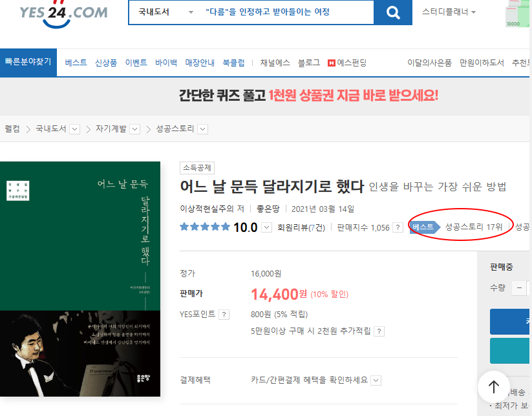Expand 카드/간편결제 혜택 dropdown arrow
This screenshot has height=416, width=532.
coord(376,380)
